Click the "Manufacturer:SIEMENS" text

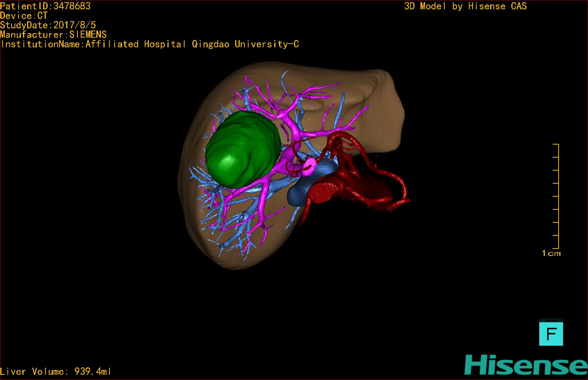[x=54, y=35]
